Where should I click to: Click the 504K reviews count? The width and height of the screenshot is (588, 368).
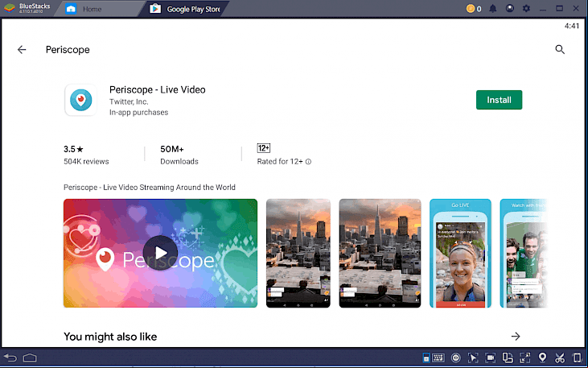(x=86, y=162)
